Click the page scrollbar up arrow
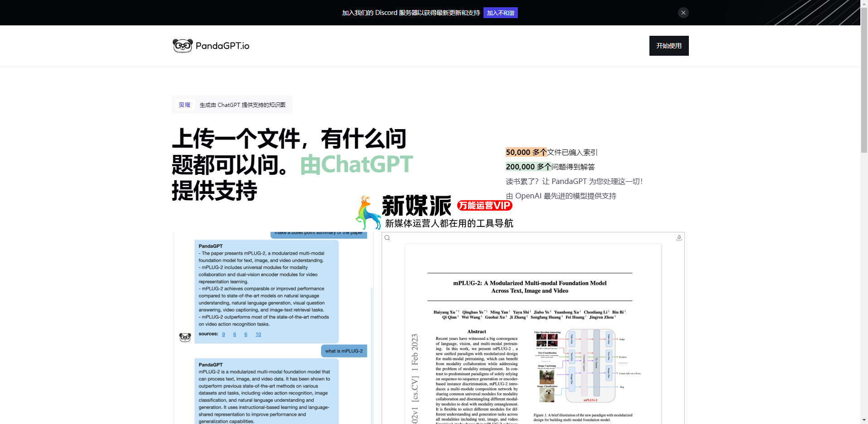 pyautogui.click(x=864, y=4)
